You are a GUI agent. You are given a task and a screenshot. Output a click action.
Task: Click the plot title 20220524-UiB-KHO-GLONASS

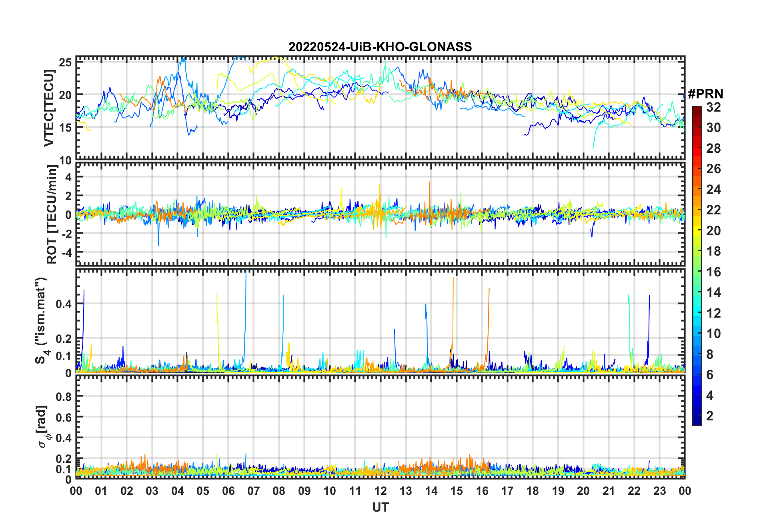(x=380, y=47)
